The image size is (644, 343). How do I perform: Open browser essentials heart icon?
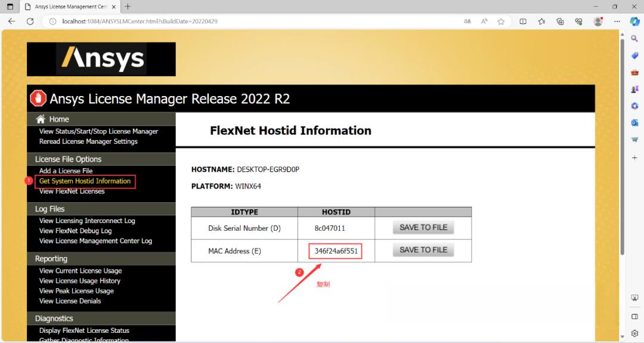coord(578,21)
